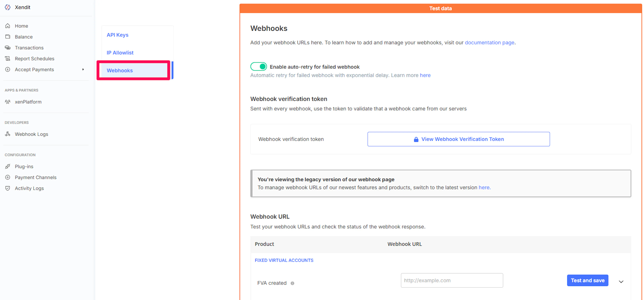Image resolution: width=644 pixels, height=300 pixels.
Task: Open the Payment Channels menu item
Action: point(36,177)
